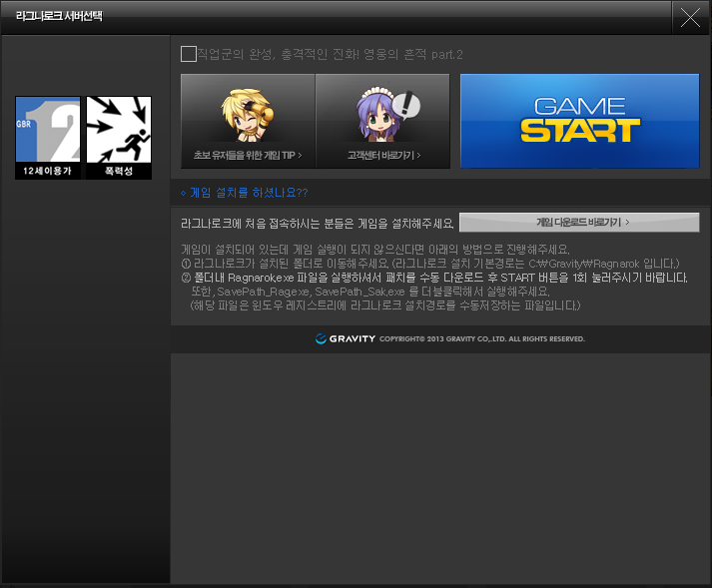
Task: Click the exclamation speech bubble icon
Action: (407, 104)
